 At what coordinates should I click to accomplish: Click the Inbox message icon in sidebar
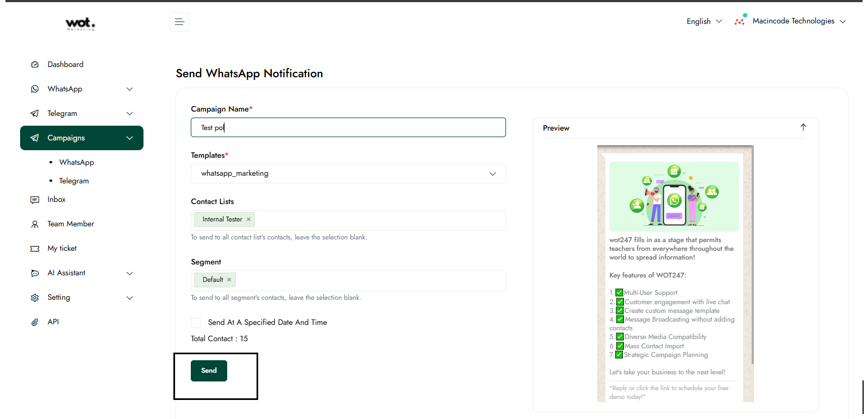[35, 200]
